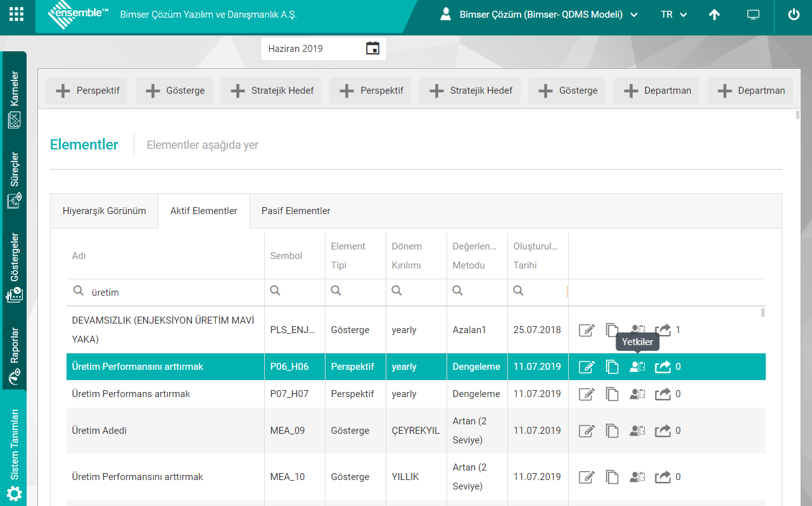
Task: Copy the P07_H07 element row
Action: tap(612, 394)
